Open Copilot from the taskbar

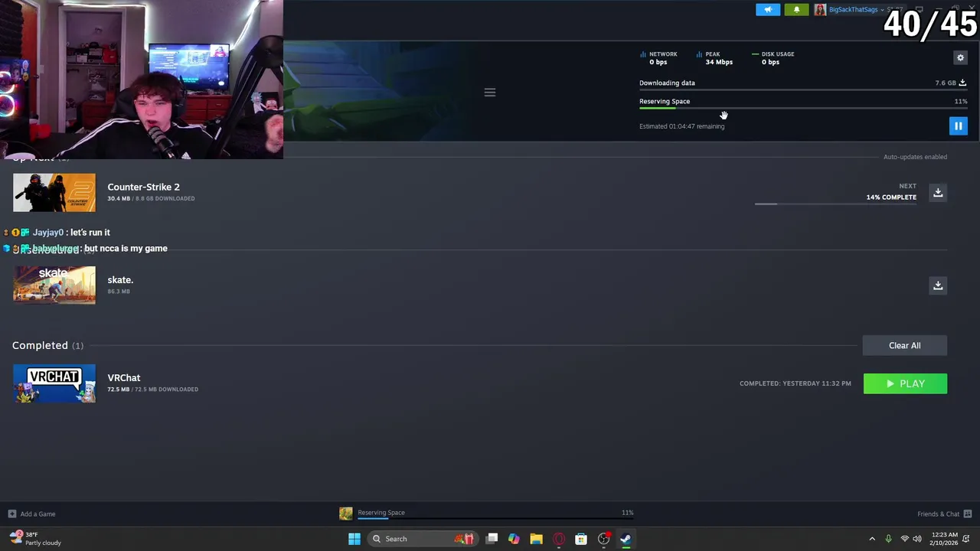click(514, 539)
